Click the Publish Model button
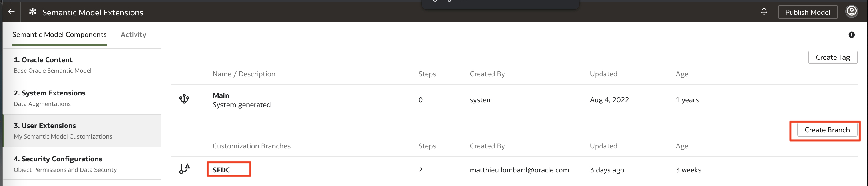Screen dimensions: 868x186 807,12
